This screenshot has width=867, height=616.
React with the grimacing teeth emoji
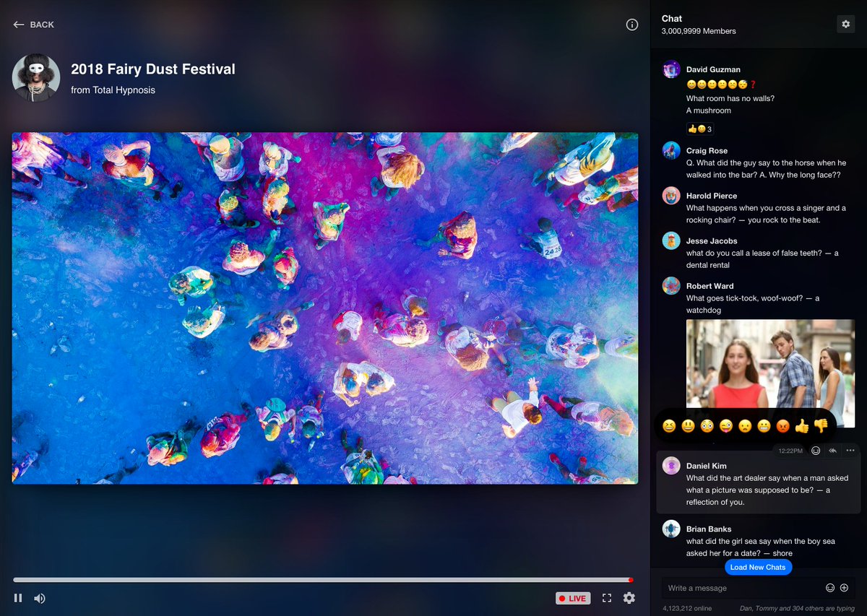pyautogui.click(x=764, y=426)
